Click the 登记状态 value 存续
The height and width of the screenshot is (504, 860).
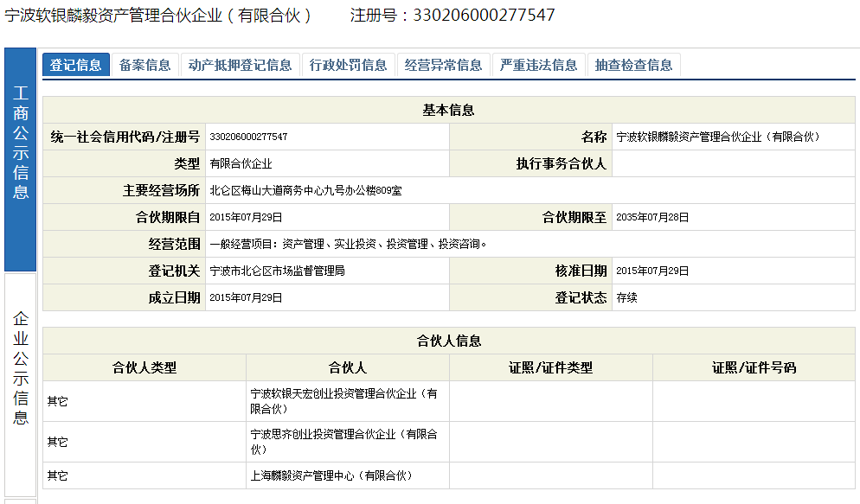pos(626,297)
